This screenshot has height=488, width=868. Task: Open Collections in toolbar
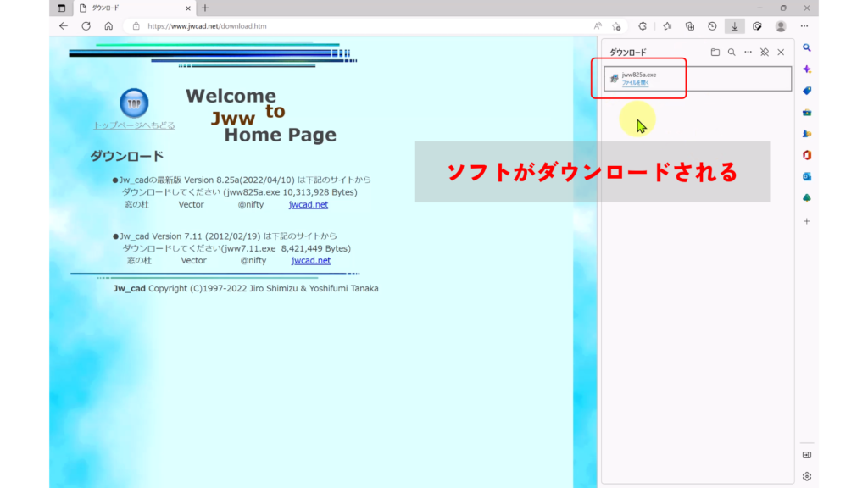click(x=690, y=26)
